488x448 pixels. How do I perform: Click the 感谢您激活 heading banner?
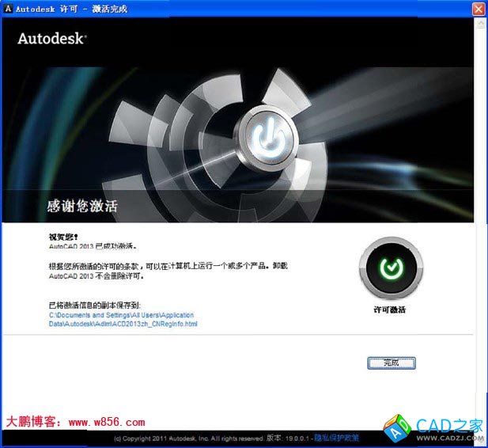point(83,207)
